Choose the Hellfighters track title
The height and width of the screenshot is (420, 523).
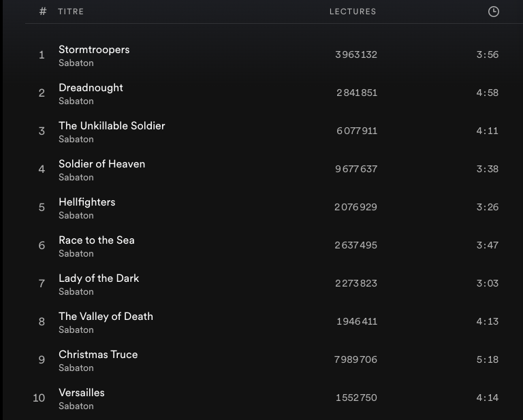click(86, 202)
